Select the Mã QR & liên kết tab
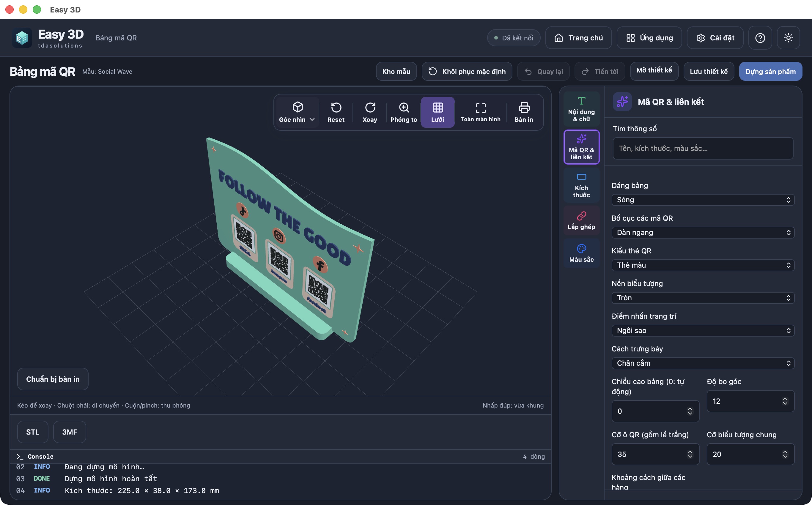The height and width of the screenshot is (505, 812). coord(581,147)
